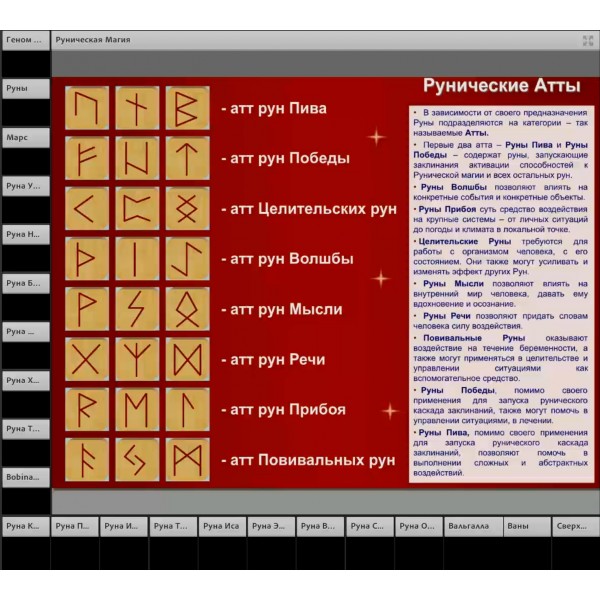Select the Вальгалла tab in the bottom bar
Image resolution: width=600 pixels, height=600 pixels.
467,526
